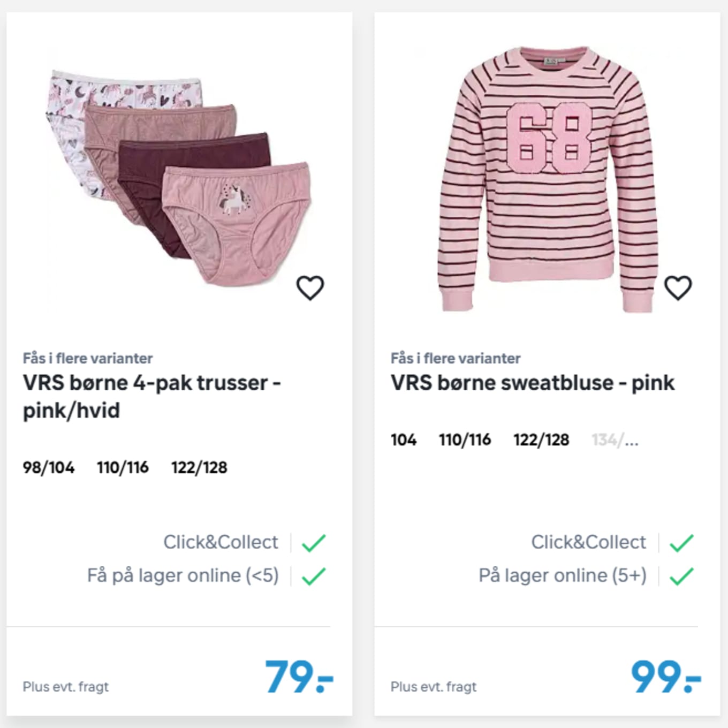Click the 99,- price on sweatbluse card
The height and width of the screenshot is (728, 728).
tap(666, 676)
